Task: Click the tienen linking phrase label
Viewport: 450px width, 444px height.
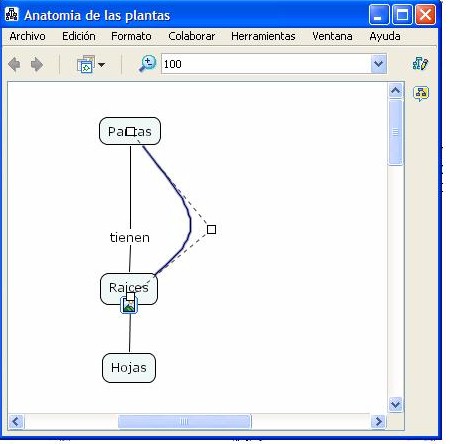Action: pos(130,238)
